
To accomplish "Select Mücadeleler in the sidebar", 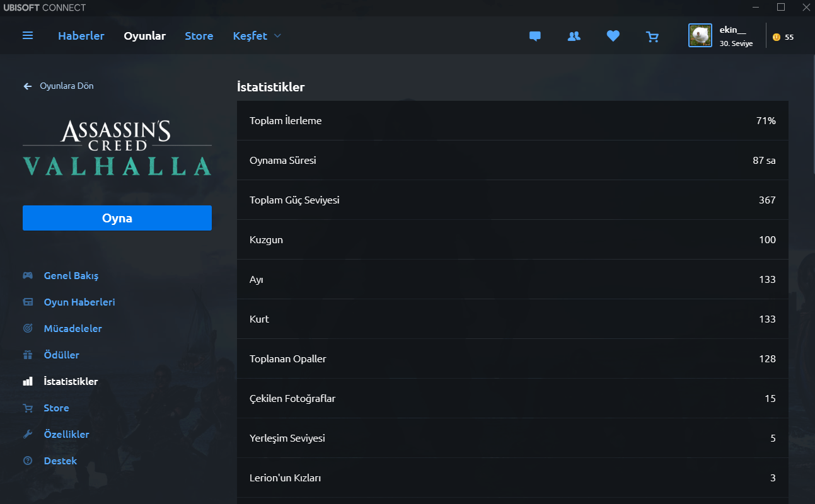I will (72, 329).
